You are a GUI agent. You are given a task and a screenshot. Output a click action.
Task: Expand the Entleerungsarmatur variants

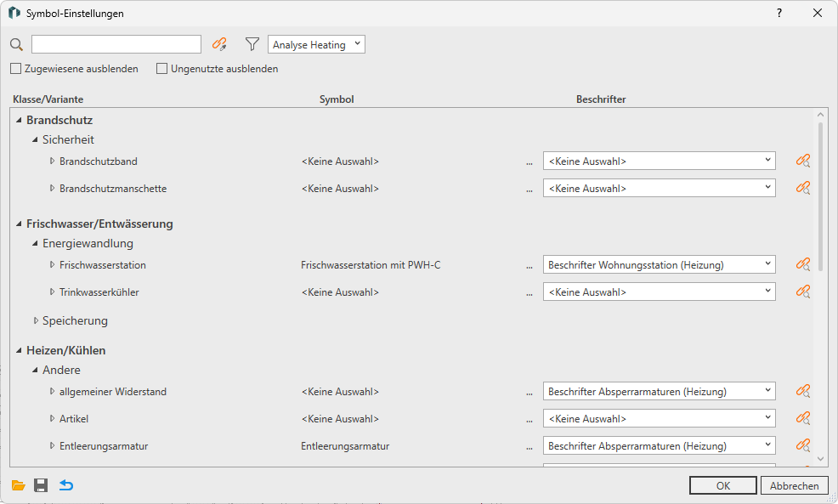(x=52, y=445)
